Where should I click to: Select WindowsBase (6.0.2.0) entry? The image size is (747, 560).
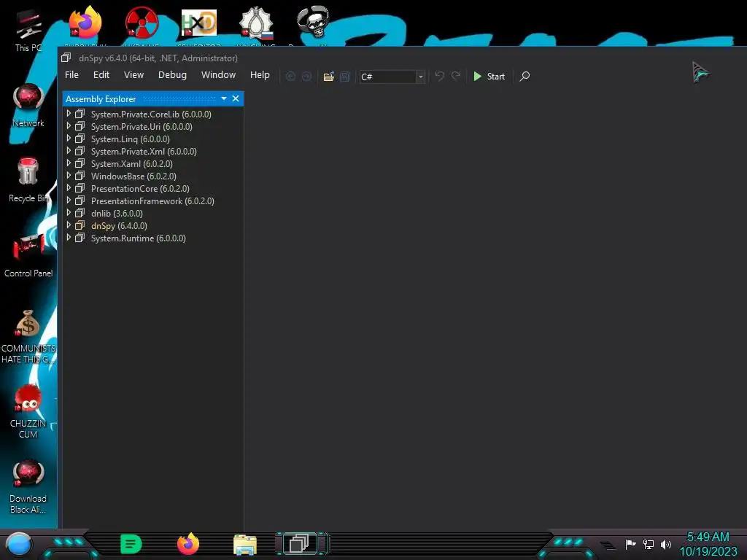133,176
